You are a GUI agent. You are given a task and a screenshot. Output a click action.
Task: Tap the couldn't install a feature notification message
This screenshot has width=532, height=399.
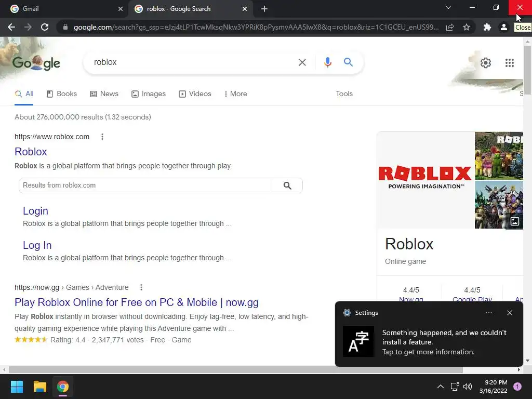click(x=444, y=342)
